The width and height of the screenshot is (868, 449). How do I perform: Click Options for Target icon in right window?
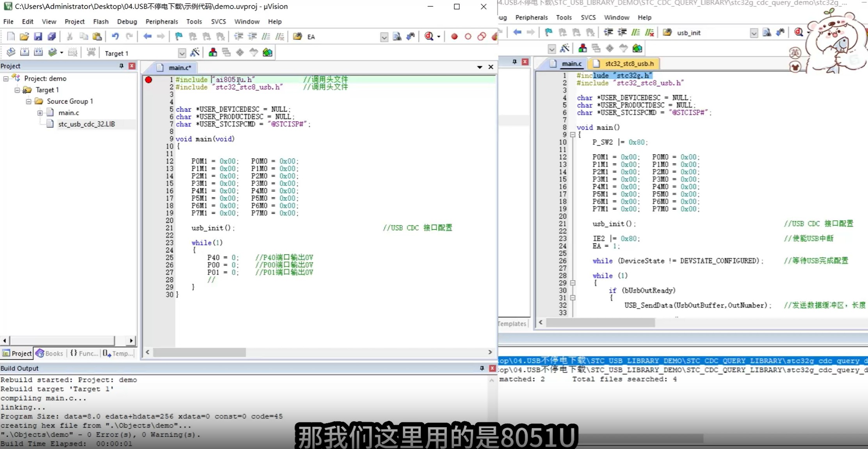[x=564, y=48]
